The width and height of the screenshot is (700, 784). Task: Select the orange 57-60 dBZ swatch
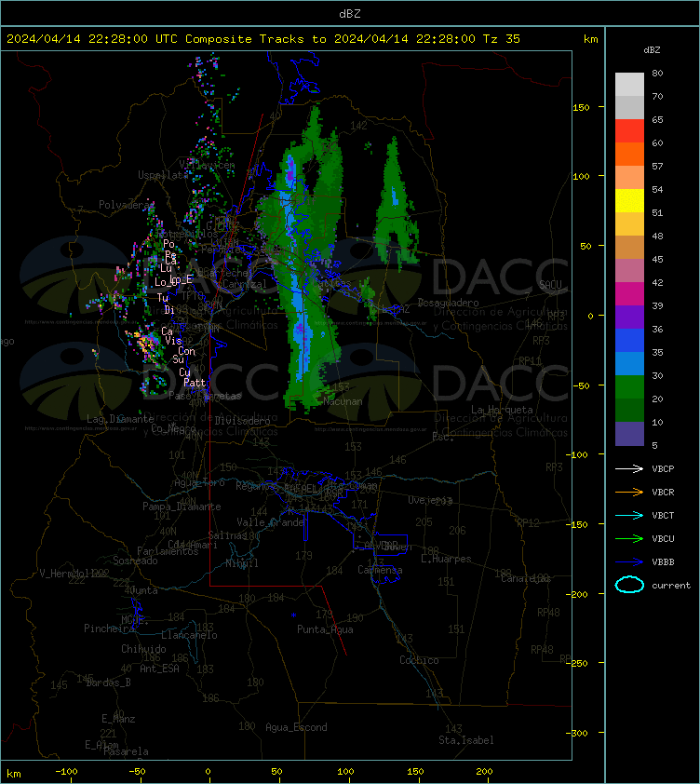click(629, 154)
